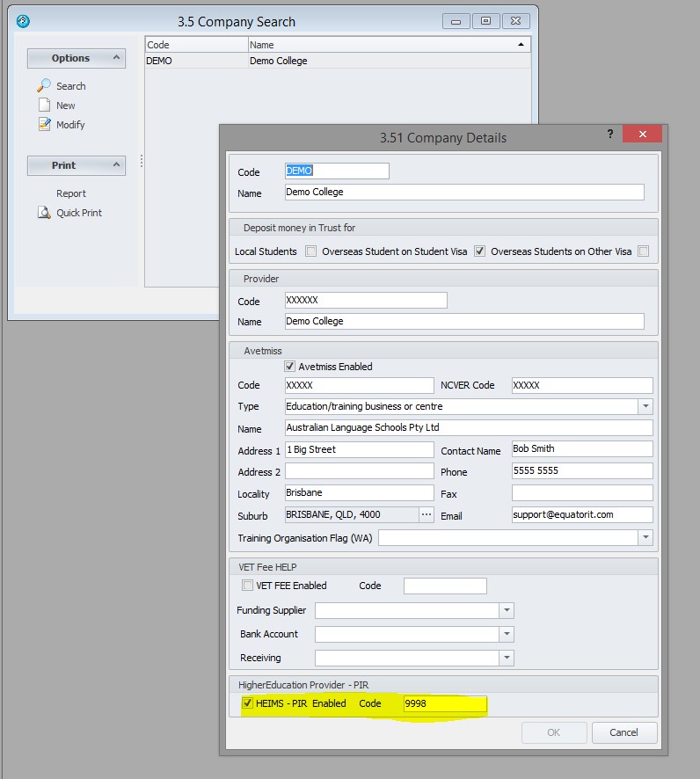
Task: Click the Company Search window app icon
Action: coord(23,21)
